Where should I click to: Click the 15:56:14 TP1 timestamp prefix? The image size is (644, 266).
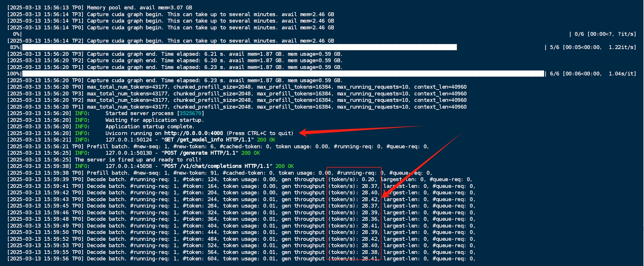[x=46, y=21]
